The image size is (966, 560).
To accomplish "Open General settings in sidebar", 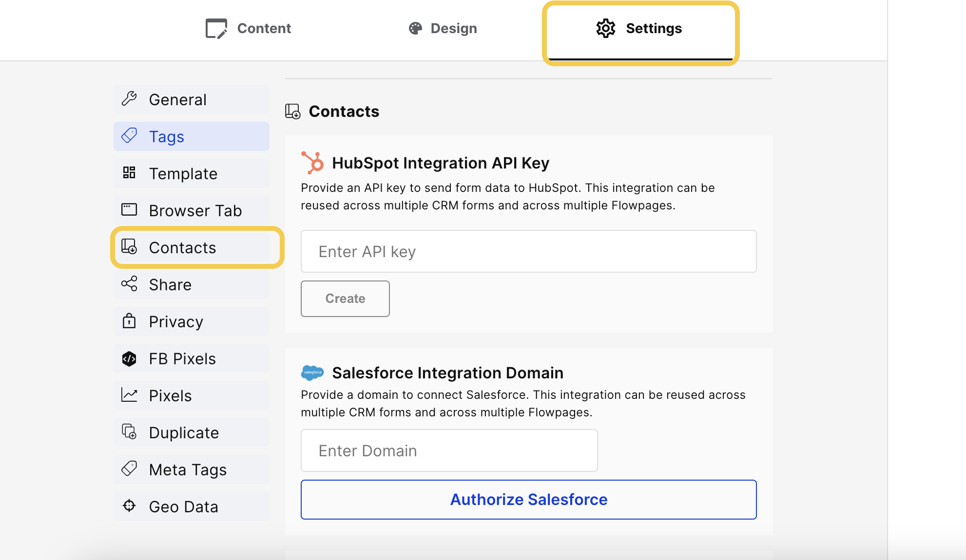I will click(192, 99).
